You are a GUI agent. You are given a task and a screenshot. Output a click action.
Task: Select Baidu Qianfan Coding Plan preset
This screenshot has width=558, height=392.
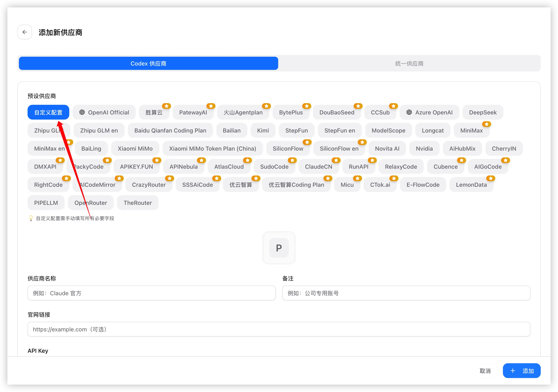(x=170, y=130)
